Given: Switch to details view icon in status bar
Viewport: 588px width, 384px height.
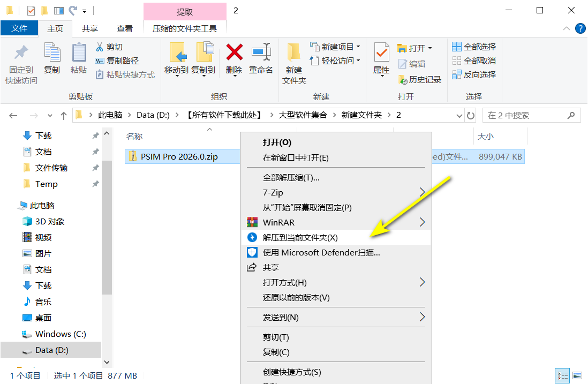Looking at the screenshot, I should pos(562,376).
